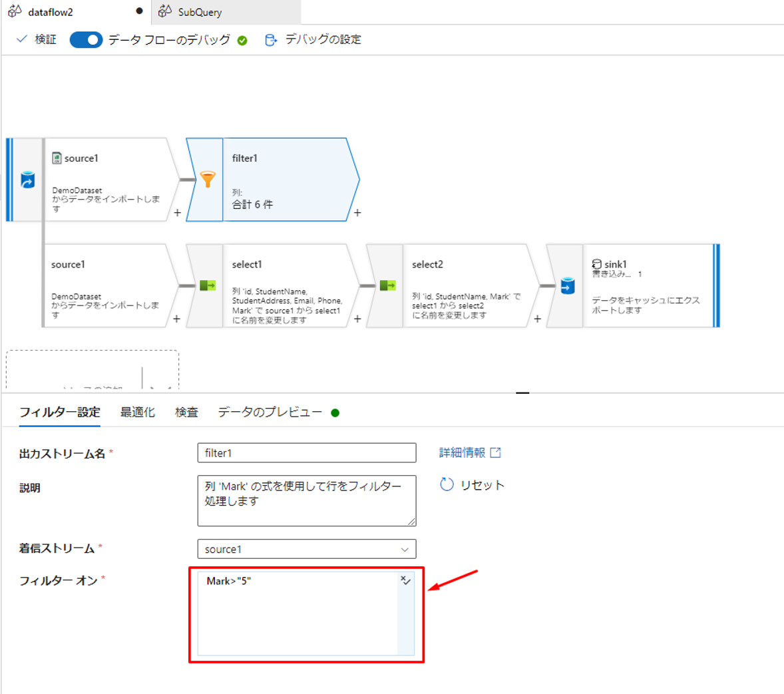784x694 pixels.
Task: Click the 説明 description text area
Action: click(x=307, y=500)
